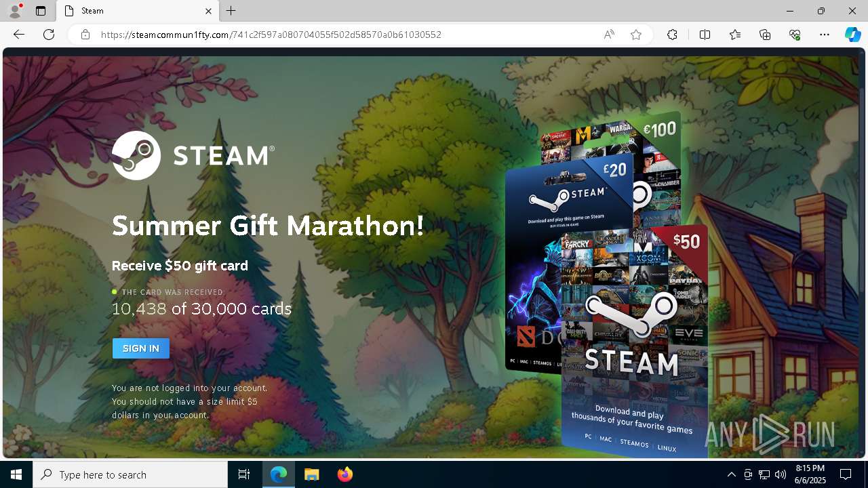Open the notification center icon
Image resolution: width=868 pixels, height=488 pixels.
[x=846, y=474]
